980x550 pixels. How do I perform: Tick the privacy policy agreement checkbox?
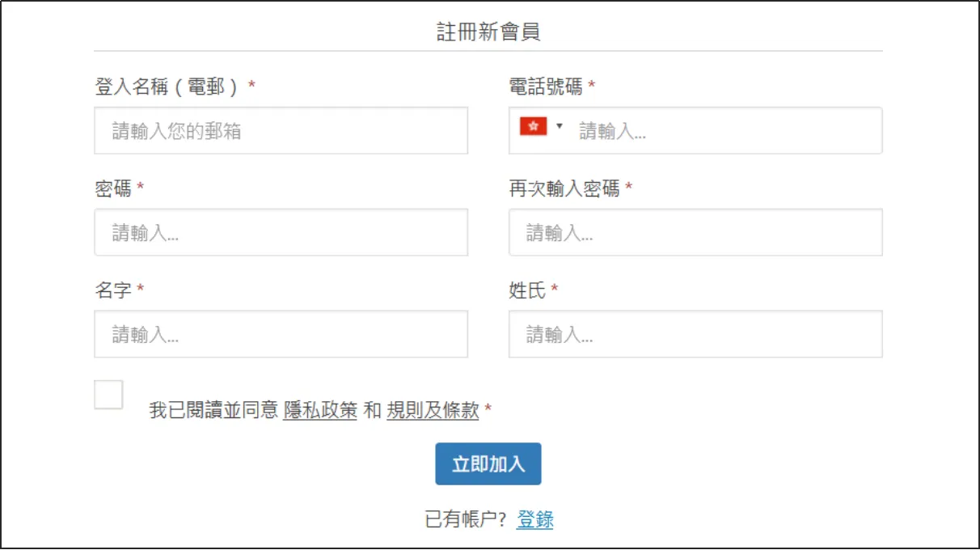pyautogui.click(x=108, y=395)
